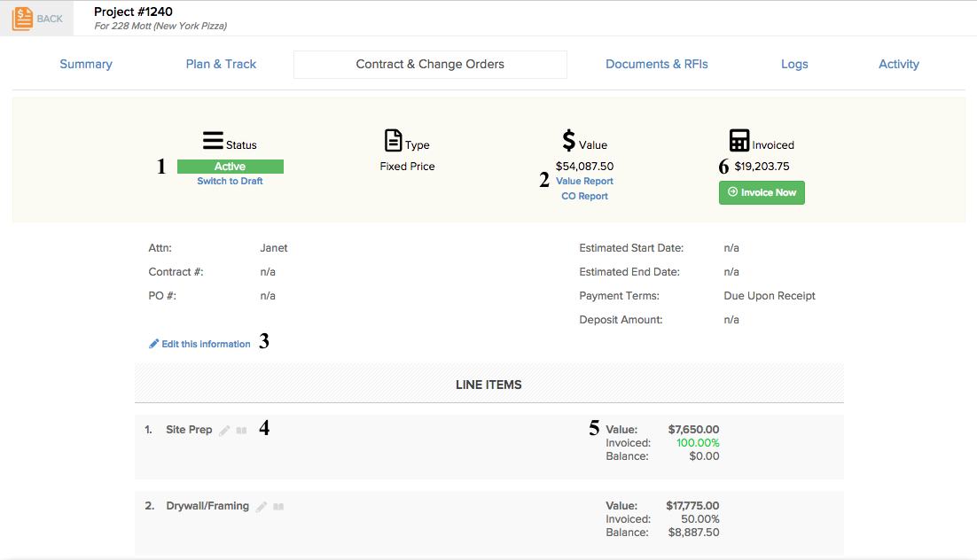The image size is (977, 560).
Task: Click the Attn value Janet
Action: coord(274,248)
